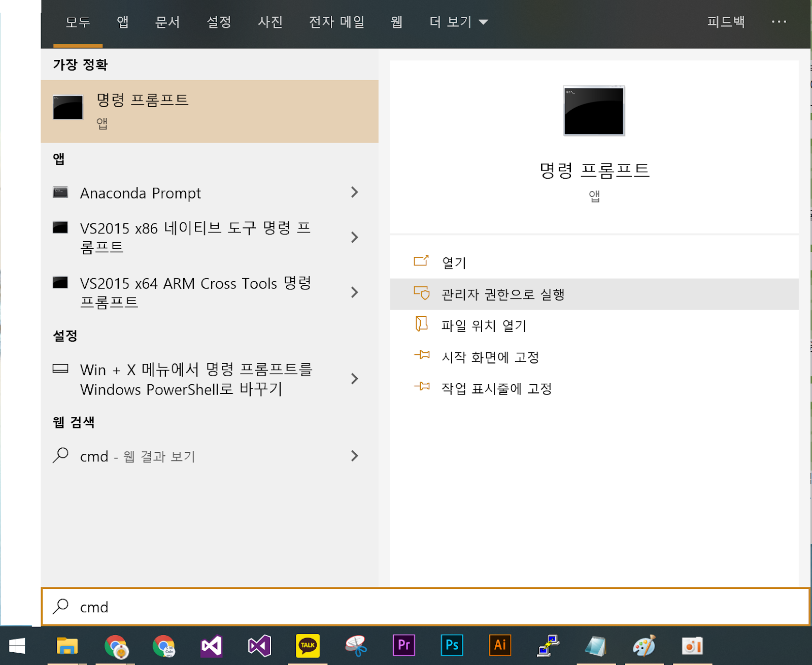The width and height of the screenshot is (812, 665).
Task: Choose 시작 화면에 고정
Action: click(x=594, y=357)
